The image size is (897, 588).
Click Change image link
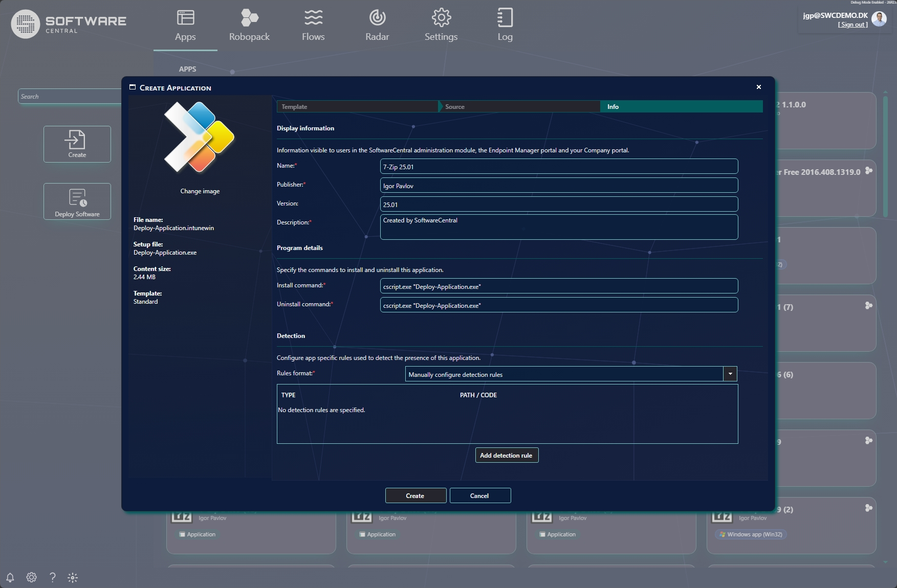point(200,191)
